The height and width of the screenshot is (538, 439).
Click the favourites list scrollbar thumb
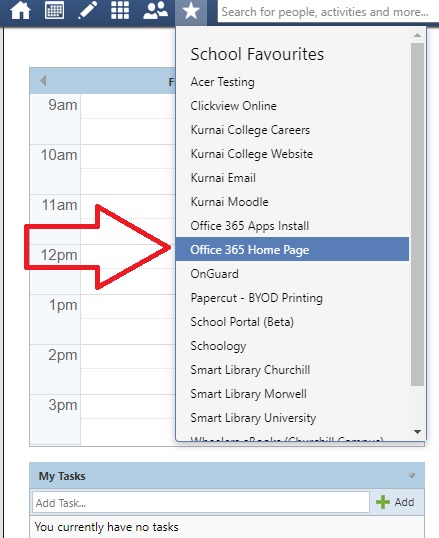[417, 214]
